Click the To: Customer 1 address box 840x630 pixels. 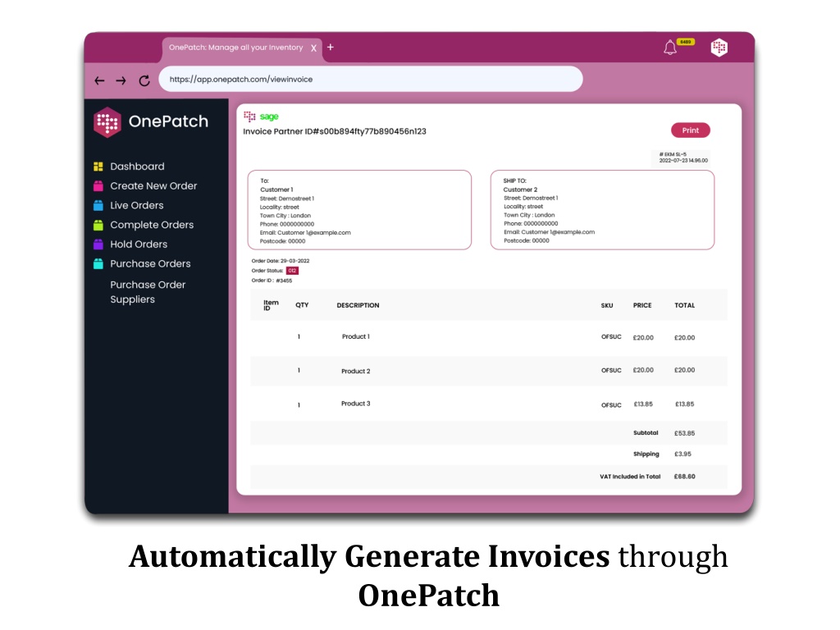coord(359,210)
